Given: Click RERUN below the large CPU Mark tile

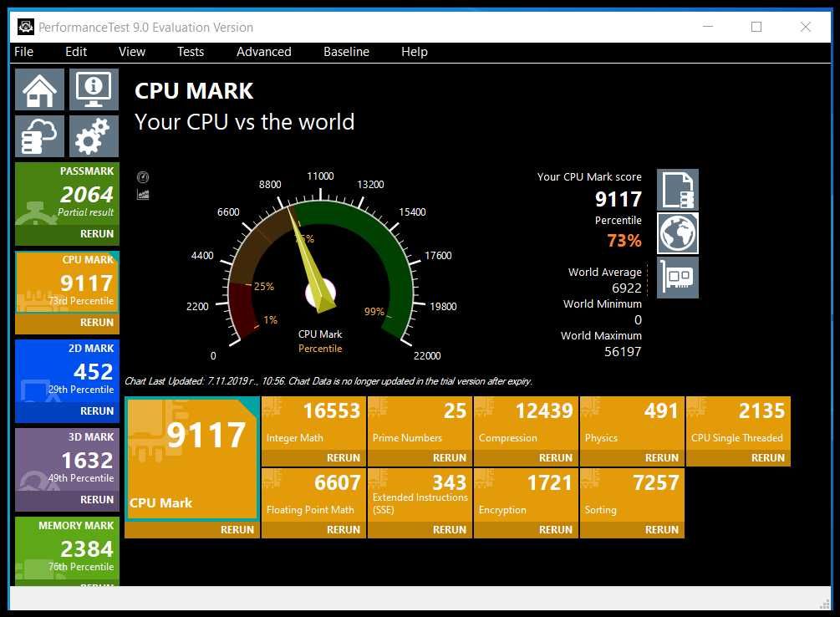Looking at the screenshot, I should 237,529.
